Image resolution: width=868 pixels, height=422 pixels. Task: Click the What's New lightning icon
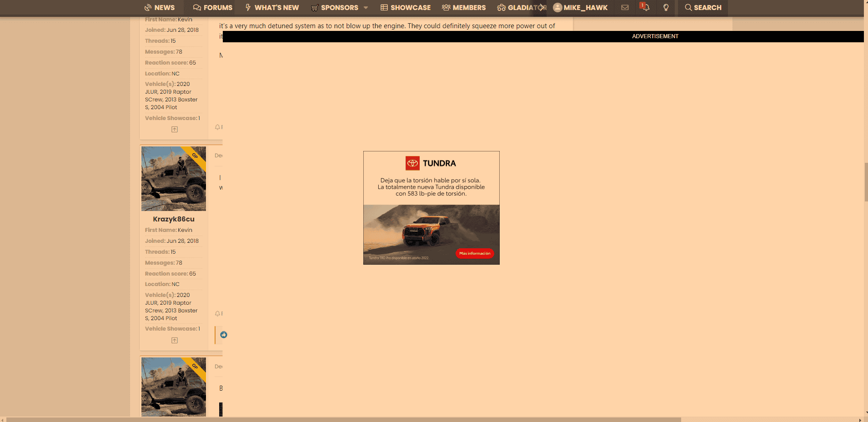(248, 7)
